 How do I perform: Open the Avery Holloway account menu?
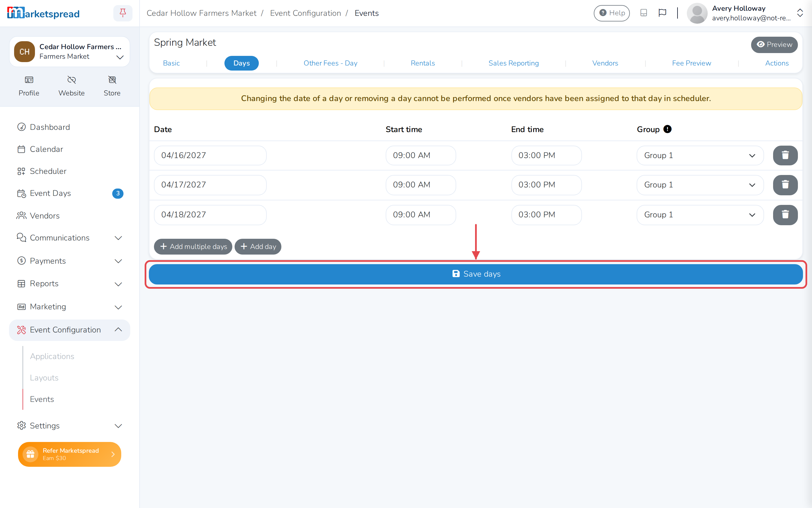[745, 13]
